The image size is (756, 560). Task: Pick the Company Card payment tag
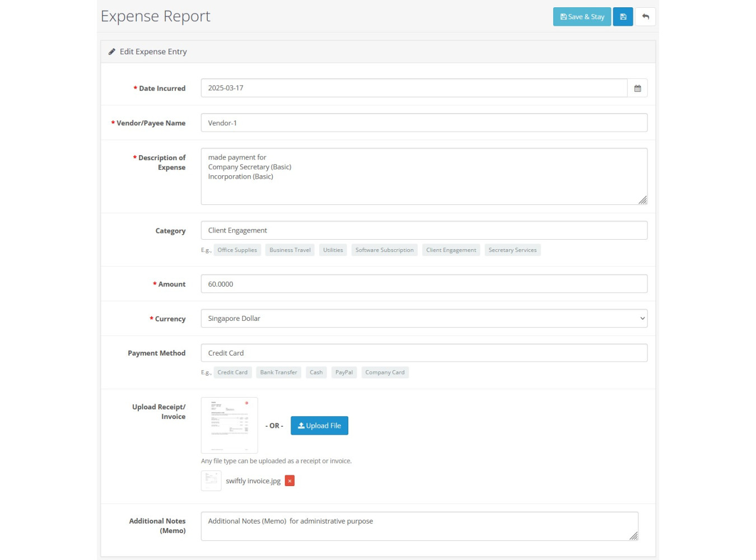[385, 372]
